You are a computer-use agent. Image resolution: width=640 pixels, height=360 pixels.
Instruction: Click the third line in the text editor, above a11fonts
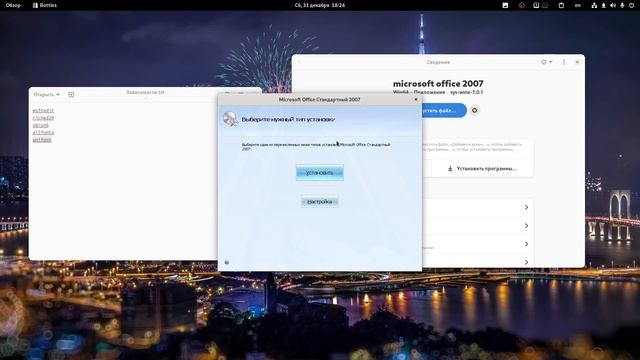[40, 125]
